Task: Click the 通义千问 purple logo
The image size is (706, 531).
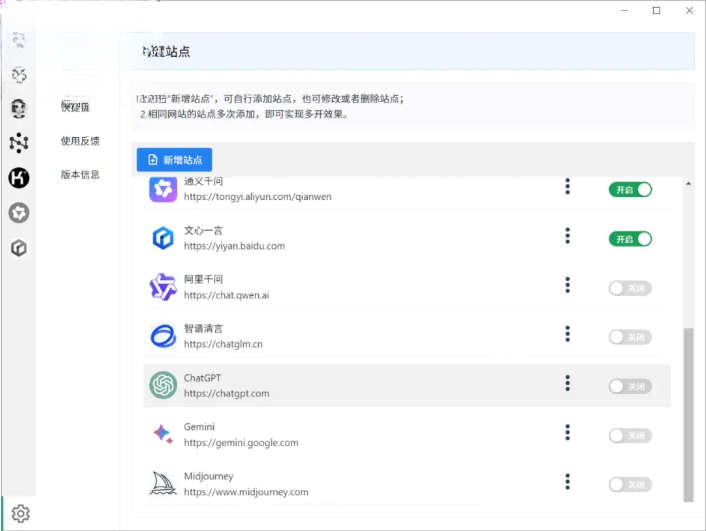Action: pyautogui.click(x=163, y=189)
